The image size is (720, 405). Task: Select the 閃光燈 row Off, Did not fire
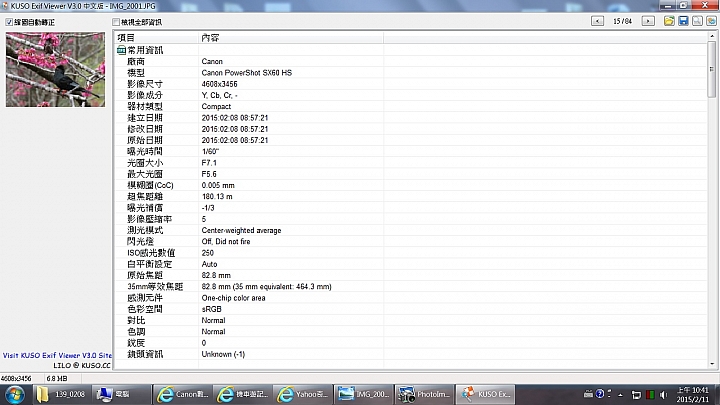coord(411,242)
